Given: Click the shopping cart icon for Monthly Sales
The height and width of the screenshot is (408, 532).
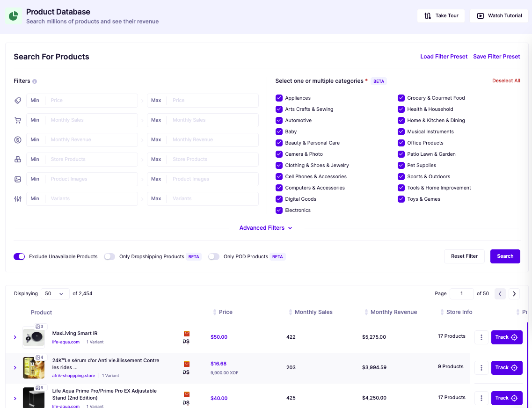Looking at the screenshot, I should 18,120.
